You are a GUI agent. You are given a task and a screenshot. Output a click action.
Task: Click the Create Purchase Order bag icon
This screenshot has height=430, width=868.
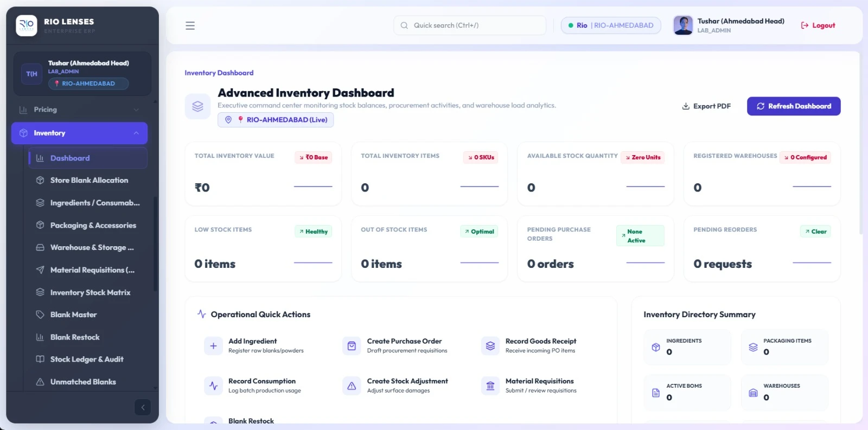coord(352,346)
